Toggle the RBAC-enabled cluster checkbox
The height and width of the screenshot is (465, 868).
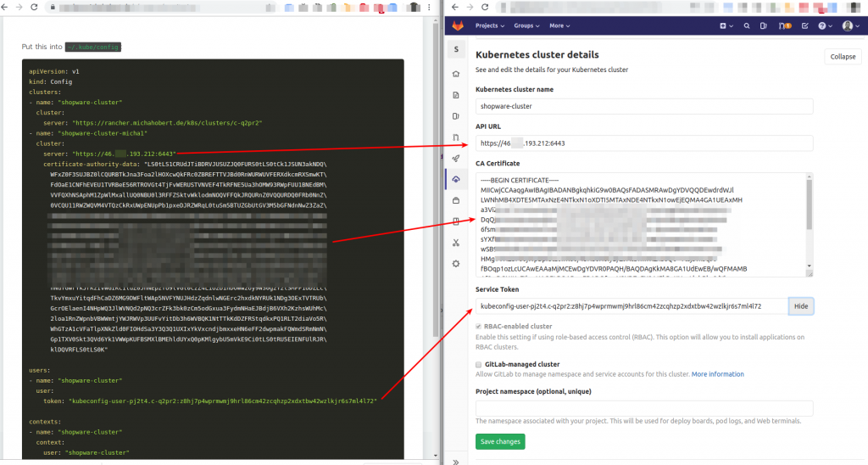478,327
